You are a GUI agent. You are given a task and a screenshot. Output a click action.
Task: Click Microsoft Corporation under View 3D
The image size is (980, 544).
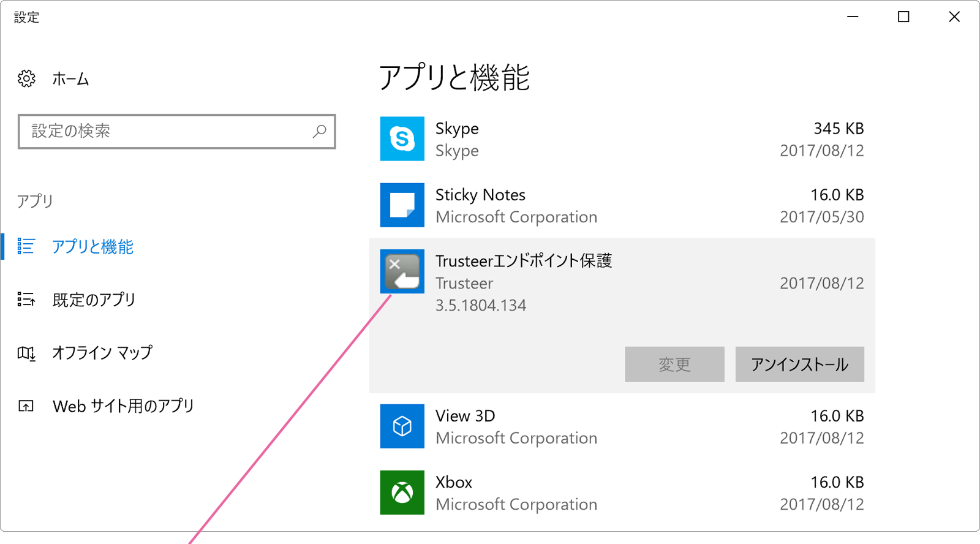click(x=516, y=438)
